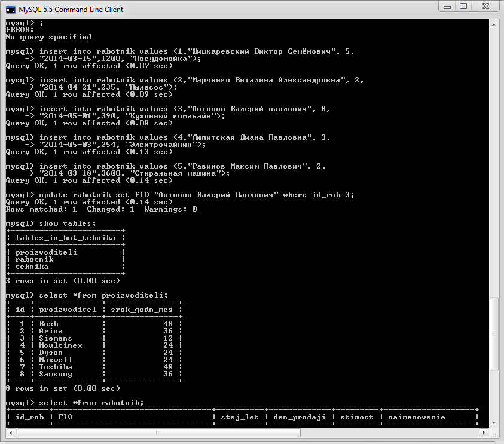Click the 'Toshiba' row

click(x=94, y=367)
